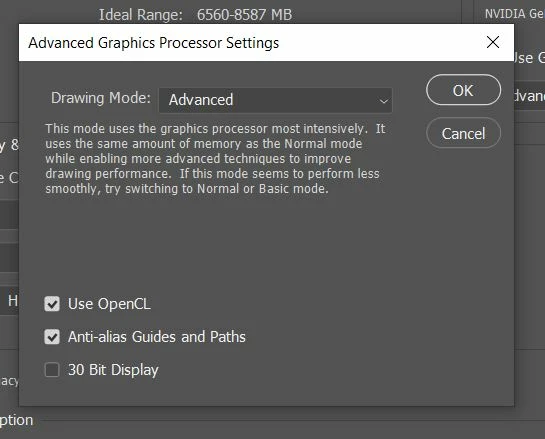Click the drawing mode description paragraph
This screenshot has height=439, width=545.
click(215, 158)
